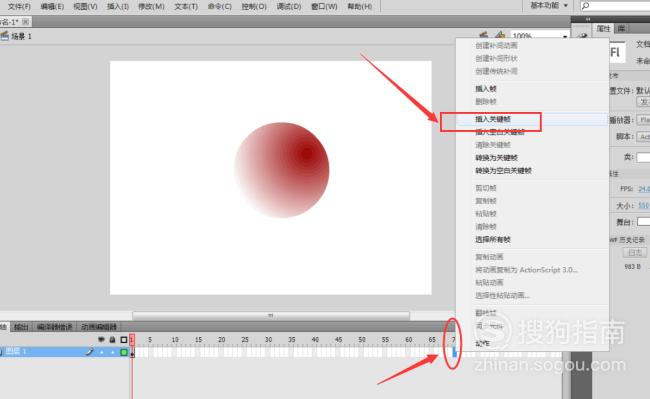Image resolution: width=650 pixels, height=399 pixels.
Task: Click the tool icon atop the collapsed panel strip
Action: [582, 36]
